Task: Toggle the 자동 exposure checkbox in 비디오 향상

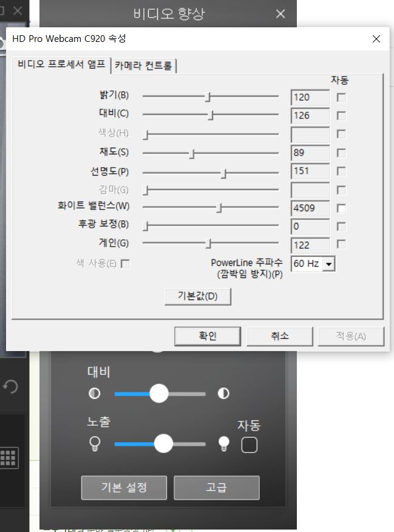Action: pyautogui.click(x=250, y=445)
